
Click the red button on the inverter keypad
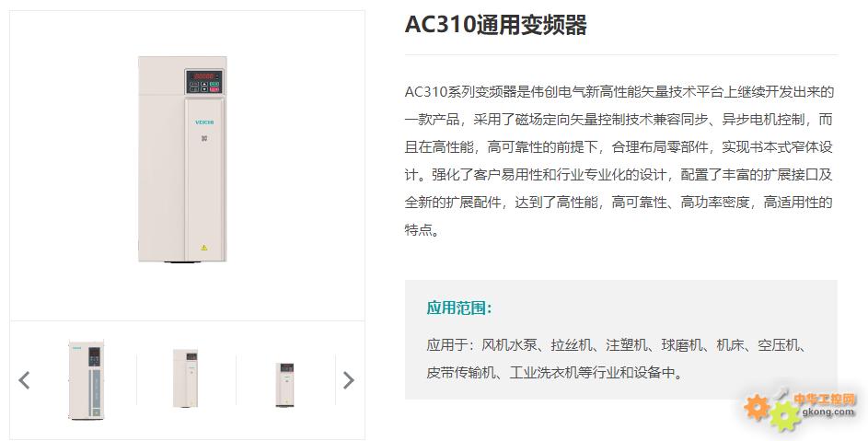click(x=214, y=88)
